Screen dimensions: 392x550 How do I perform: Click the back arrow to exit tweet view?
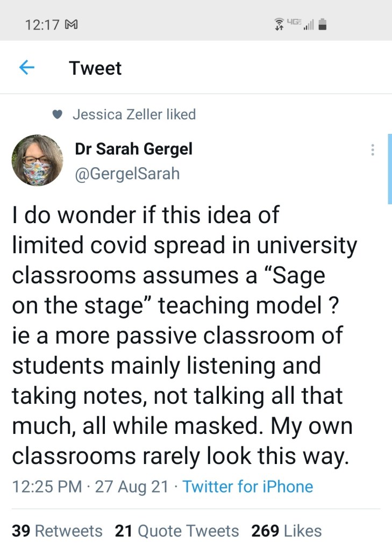coord(27,67)
